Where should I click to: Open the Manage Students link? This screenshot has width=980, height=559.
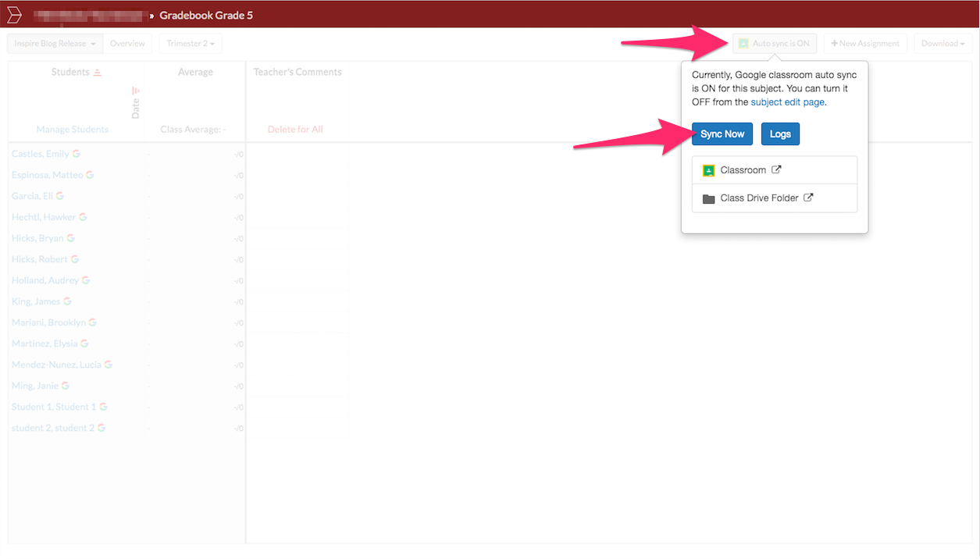pos(73,130)
